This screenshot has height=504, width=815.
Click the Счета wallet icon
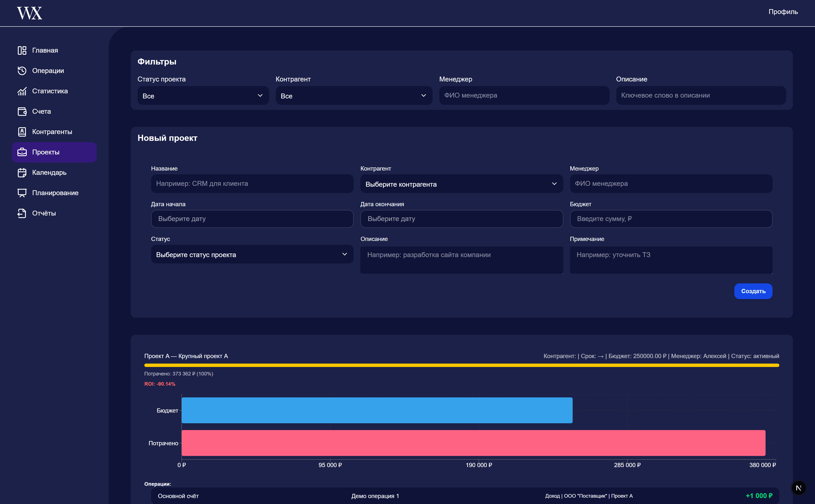point(22,111)
